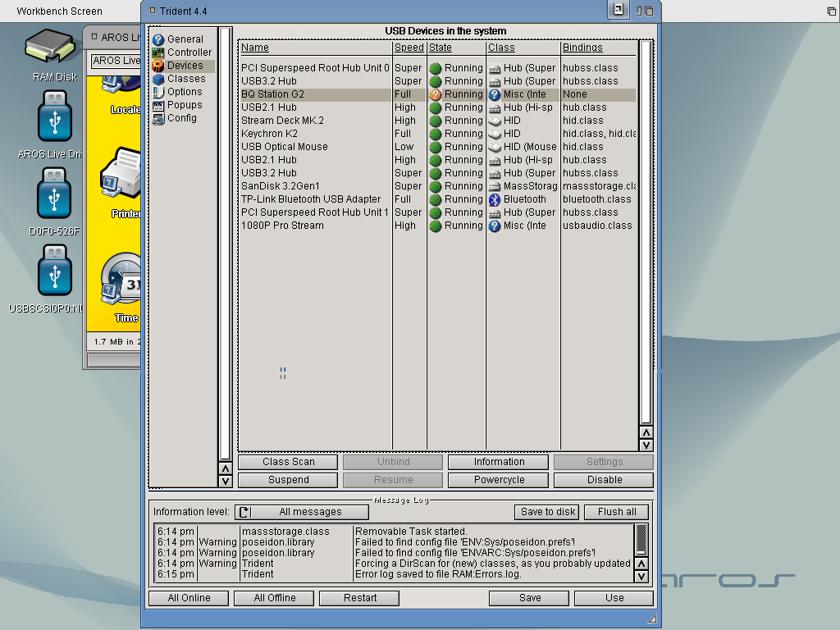Click green running state icon for Keychron K2
840x630 pixels.
436,134
